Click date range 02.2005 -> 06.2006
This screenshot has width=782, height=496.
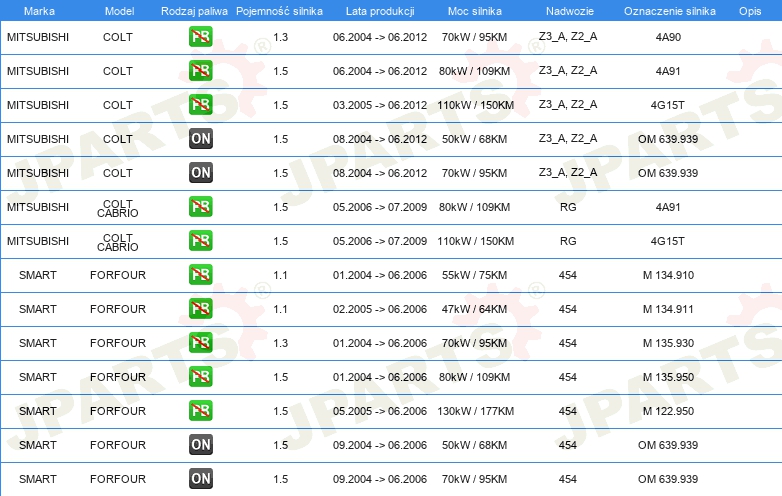[x=380, y=309]
